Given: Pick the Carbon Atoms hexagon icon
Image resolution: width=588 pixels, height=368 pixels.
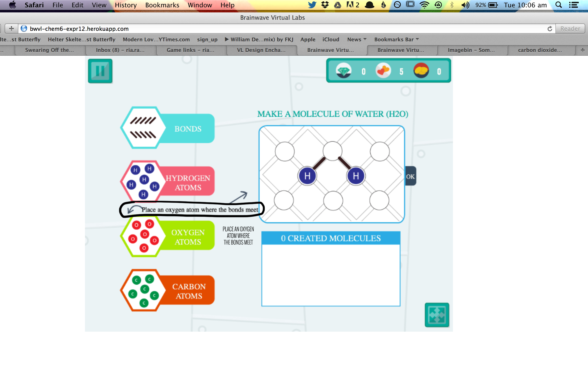Looking at the screenshot, I should pyautogui.click(x=143, y=290).
